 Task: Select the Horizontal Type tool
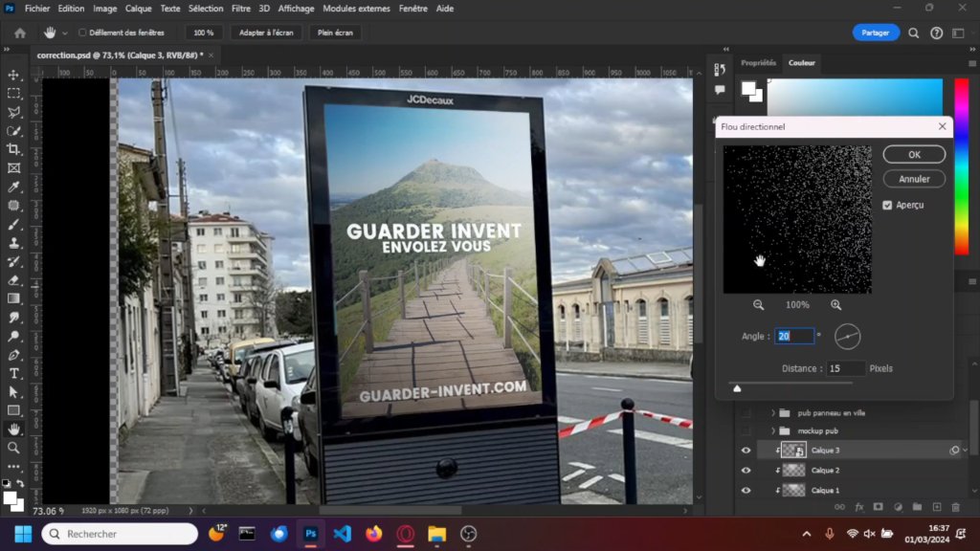(13, 374)
